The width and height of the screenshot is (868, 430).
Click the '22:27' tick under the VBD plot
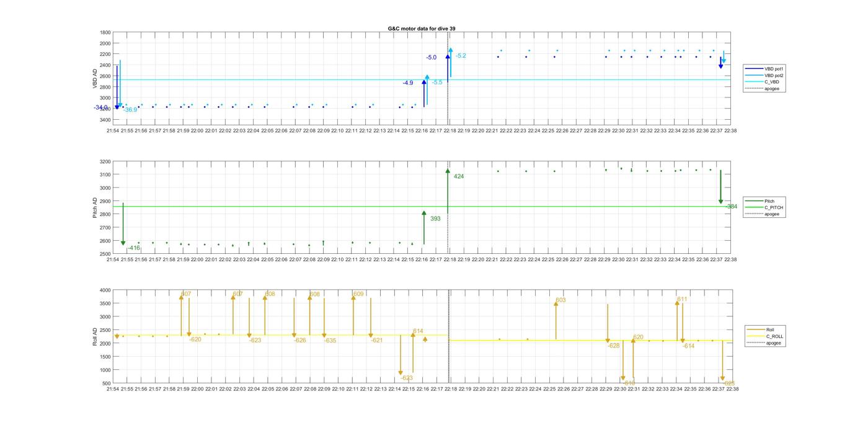(577, 130)
